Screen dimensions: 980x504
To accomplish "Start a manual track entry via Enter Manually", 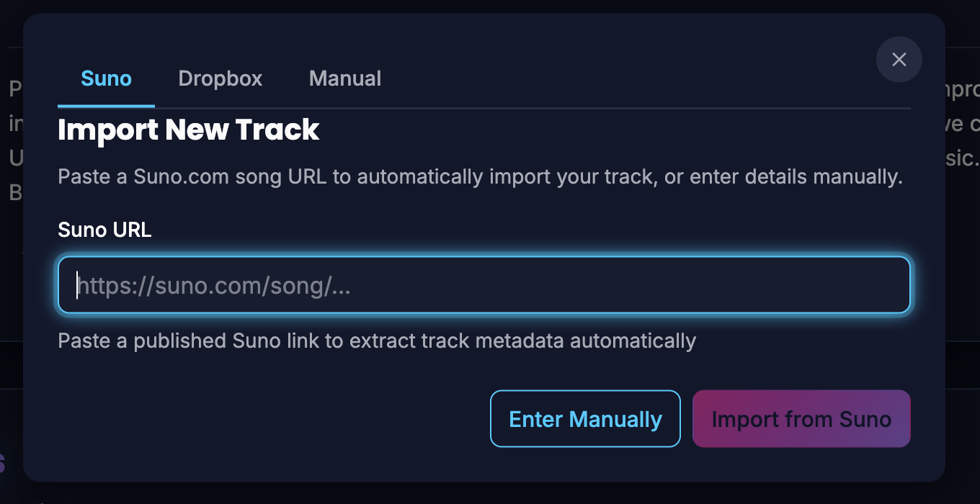I will coord(584,418).
